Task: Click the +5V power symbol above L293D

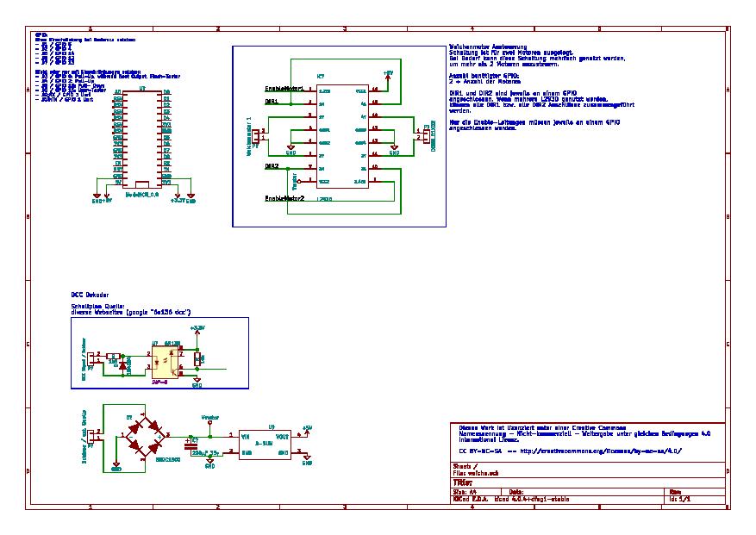Action: (388, 78)
